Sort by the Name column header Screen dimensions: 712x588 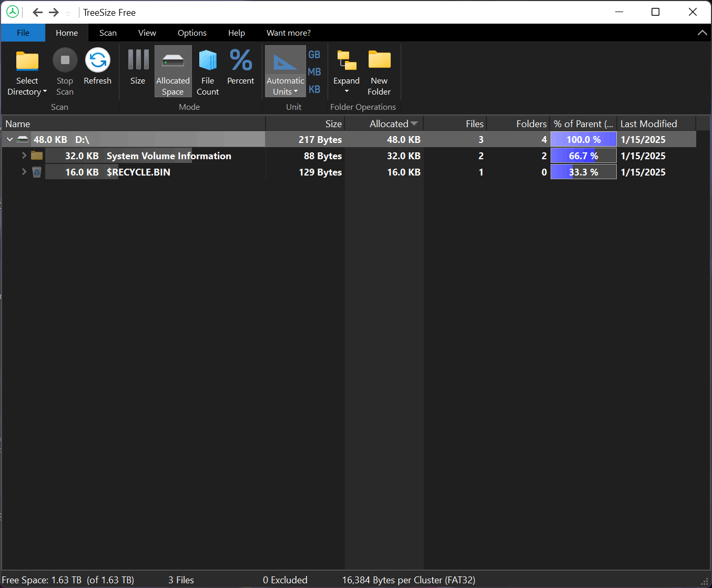pos(134,124)
